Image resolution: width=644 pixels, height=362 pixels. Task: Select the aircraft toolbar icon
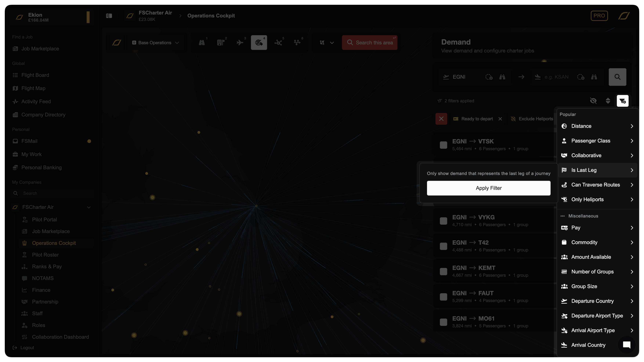point(240,43)
